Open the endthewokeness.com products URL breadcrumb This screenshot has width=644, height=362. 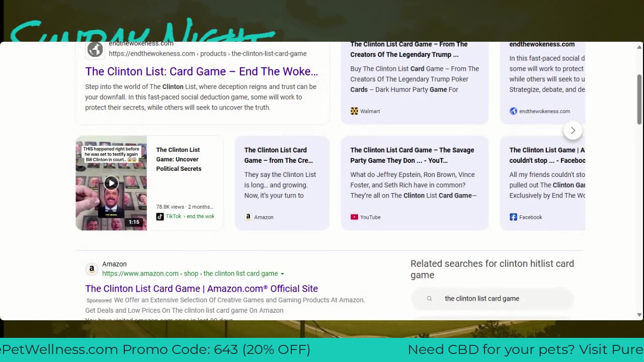207,54
